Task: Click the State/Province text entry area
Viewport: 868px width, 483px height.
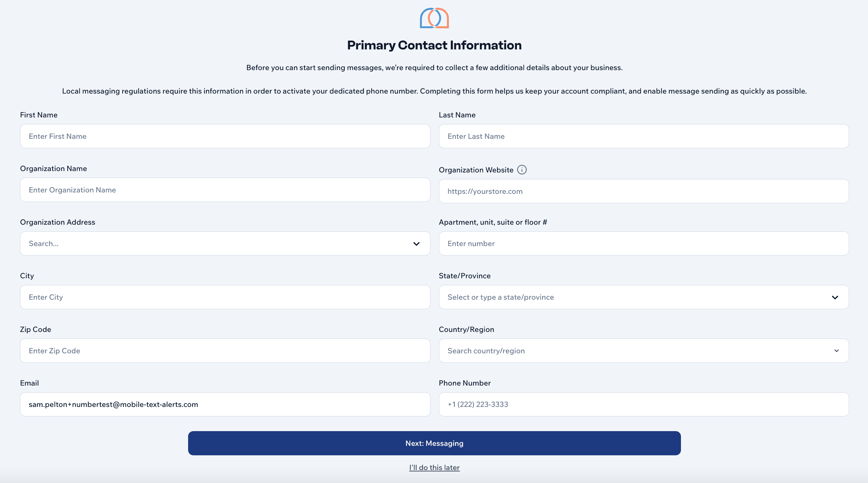Action: tap(631, 297)
